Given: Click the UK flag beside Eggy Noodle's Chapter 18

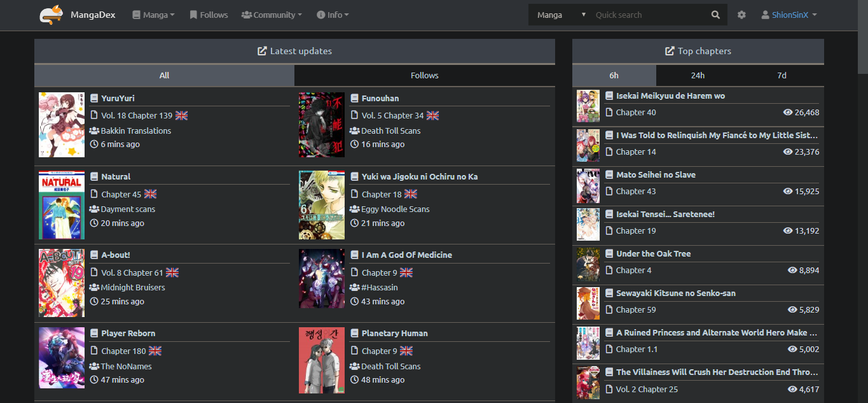Looking at the screenshot, I should 411,194.
